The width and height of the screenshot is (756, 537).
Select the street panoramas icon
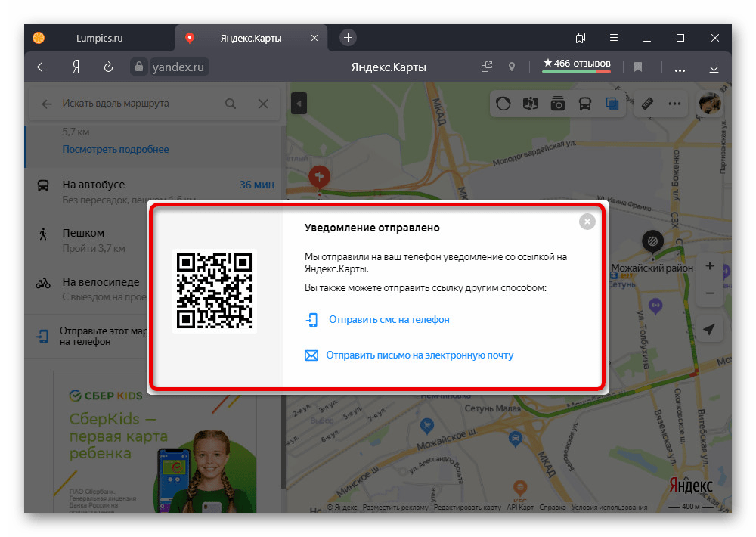tap(531, 104)
